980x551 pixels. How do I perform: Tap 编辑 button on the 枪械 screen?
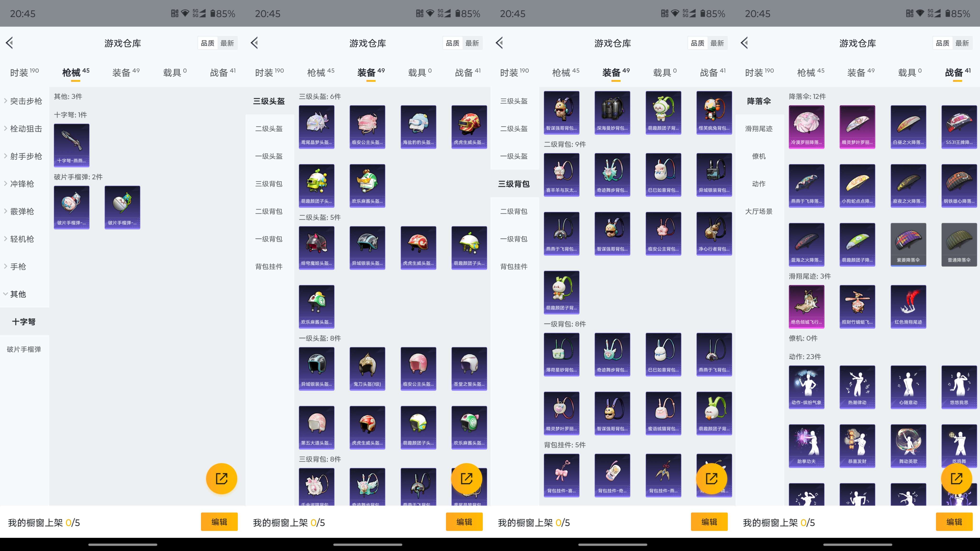point(219,522)
